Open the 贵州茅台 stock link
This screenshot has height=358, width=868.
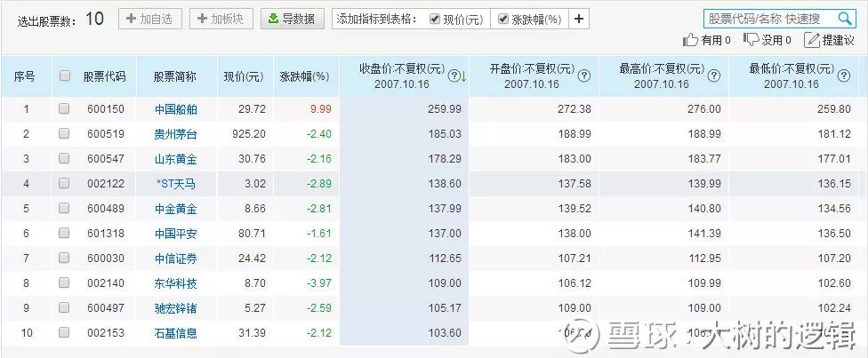point(175,133)
